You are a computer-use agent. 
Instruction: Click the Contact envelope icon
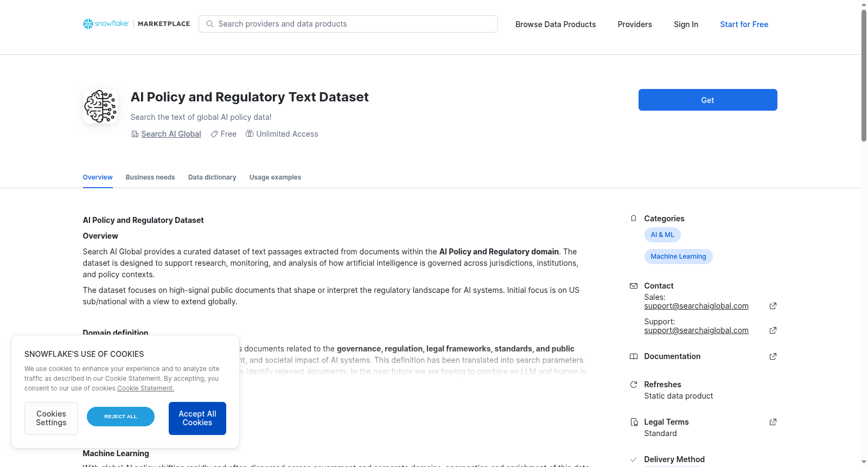tap(634, 286)
